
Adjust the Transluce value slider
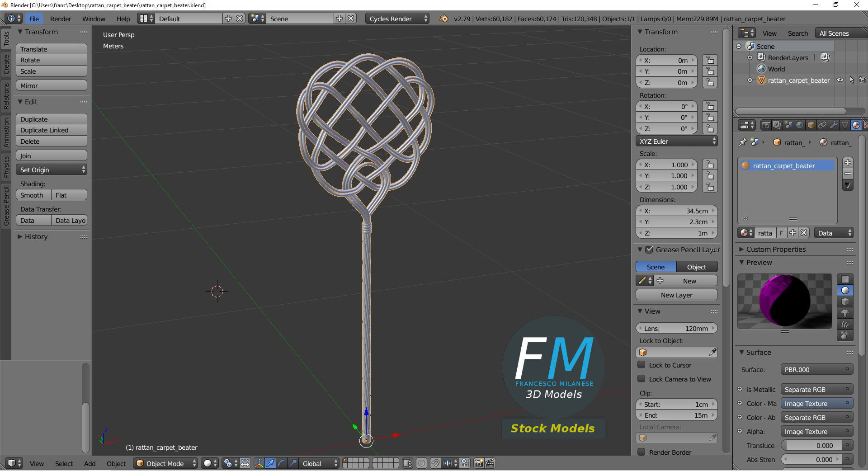[814, 445]
